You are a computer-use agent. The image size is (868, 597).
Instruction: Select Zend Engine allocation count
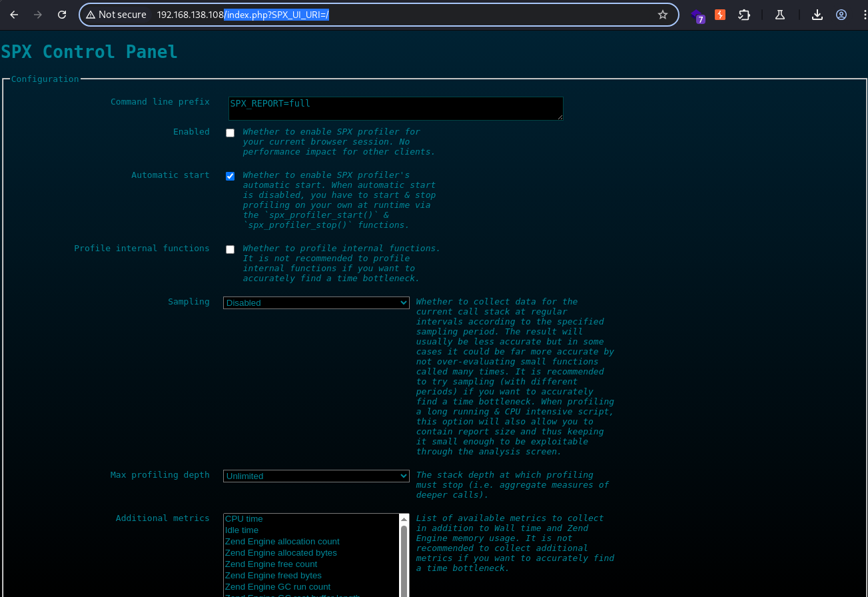[x=311, y=542]
